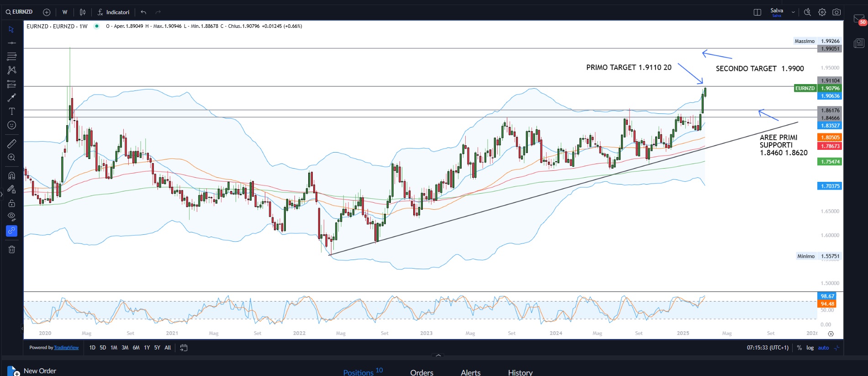Toggle lock all drawing tools
This screenshot has width=868, height=376.
(x=12, y=203)
